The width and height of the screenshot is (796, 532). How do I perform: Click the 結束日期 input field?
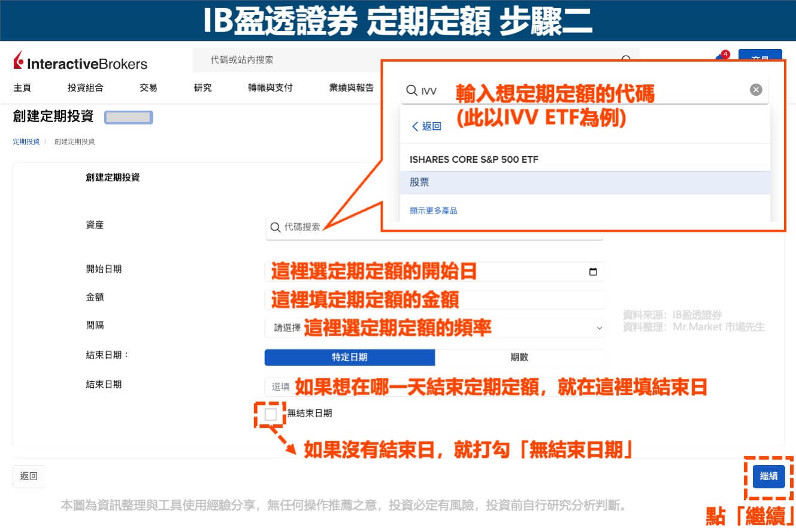[435, 387]
